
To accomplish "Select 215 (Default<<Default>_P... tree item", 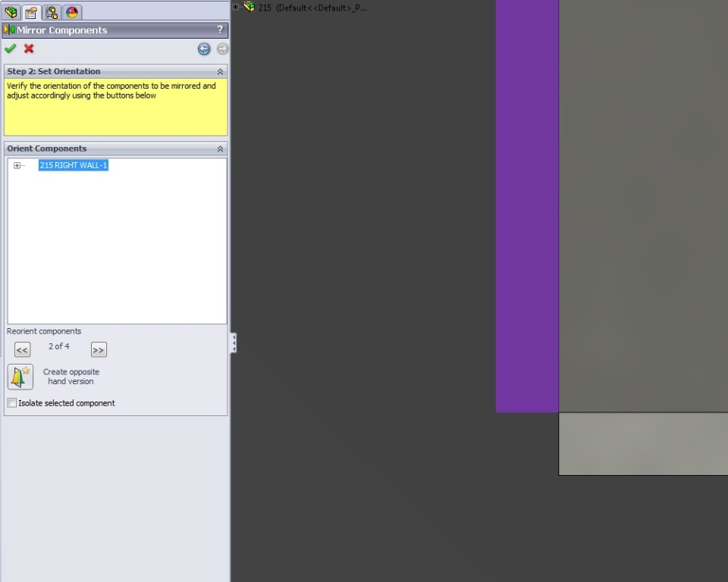I will coord(312,8).
